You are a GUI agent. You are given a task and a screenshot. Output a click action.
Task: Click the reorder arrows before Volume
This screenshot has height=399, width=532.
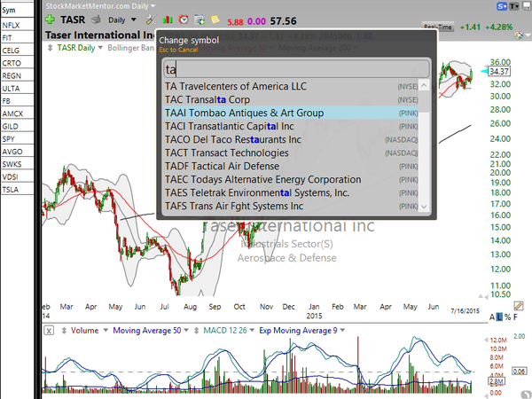[x=64, y=331]
